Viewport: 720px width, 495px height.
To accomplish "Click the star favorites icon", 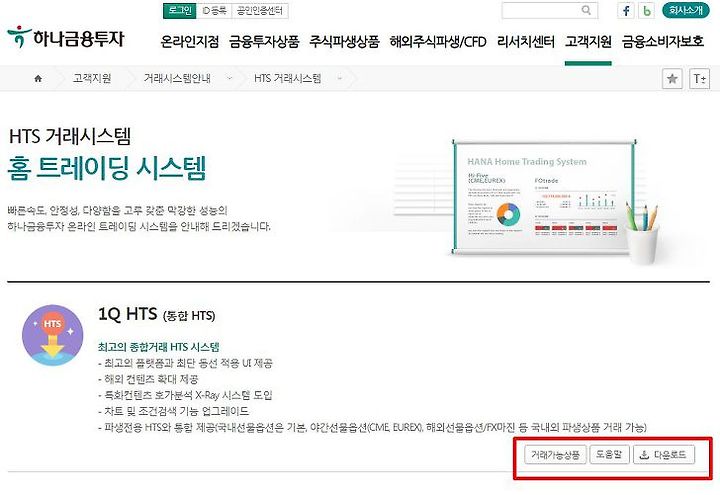I will click(x=672, y=79).
